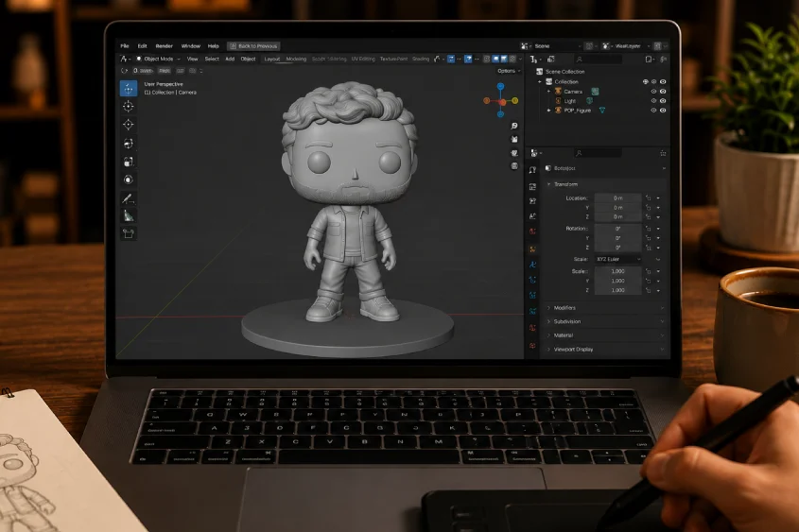This screenshot has height=532, width=799.
Task: Open the Render menu
Action: [165, 45]
